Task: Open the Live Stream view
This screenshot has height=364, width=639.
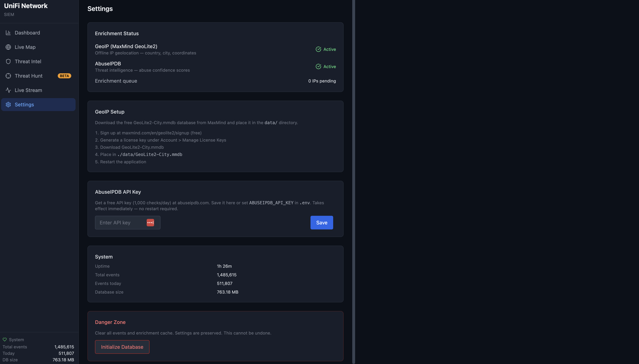Action: point(28,90)
